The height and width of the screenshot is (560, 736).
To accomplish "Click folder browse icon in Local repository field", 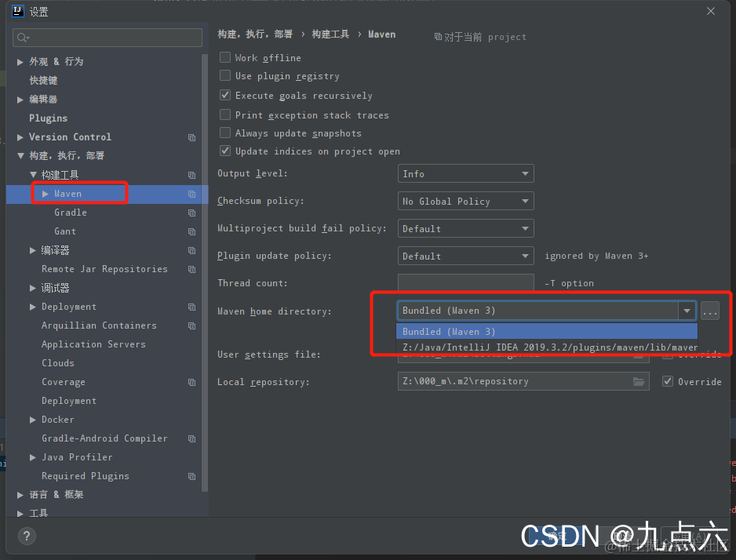I will (639, 381).
